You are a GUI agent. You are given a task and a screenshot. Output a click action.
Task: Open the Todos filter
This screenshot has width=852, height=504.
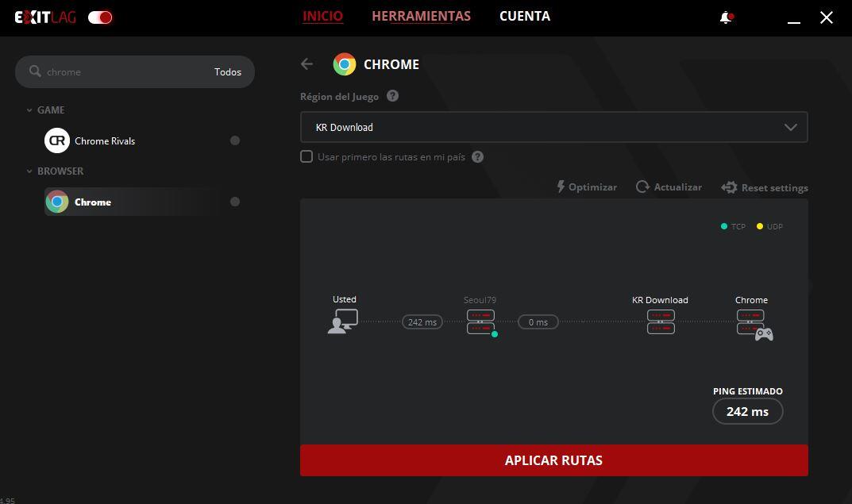click(228, 71)
